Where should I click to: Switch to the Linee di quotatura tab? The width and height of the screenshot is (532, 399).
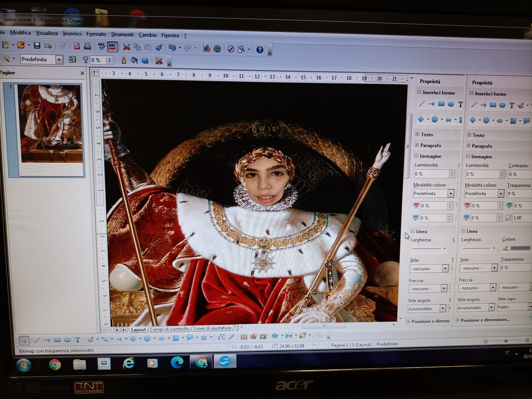click(212, 328)
